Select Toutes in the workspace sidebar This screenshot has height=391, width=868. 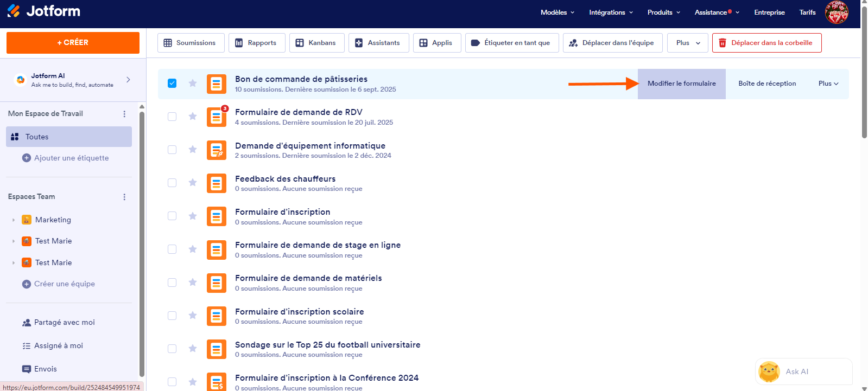coord(69,137)
